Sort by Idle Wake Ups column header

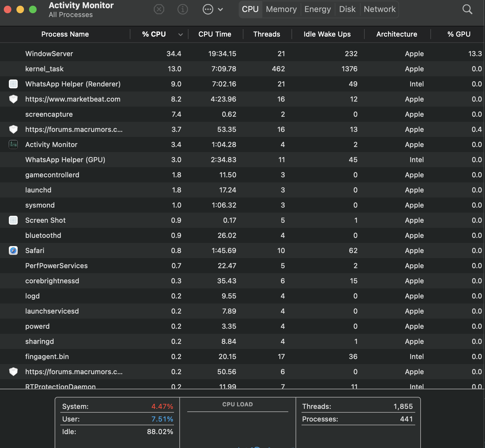[327, 34]
